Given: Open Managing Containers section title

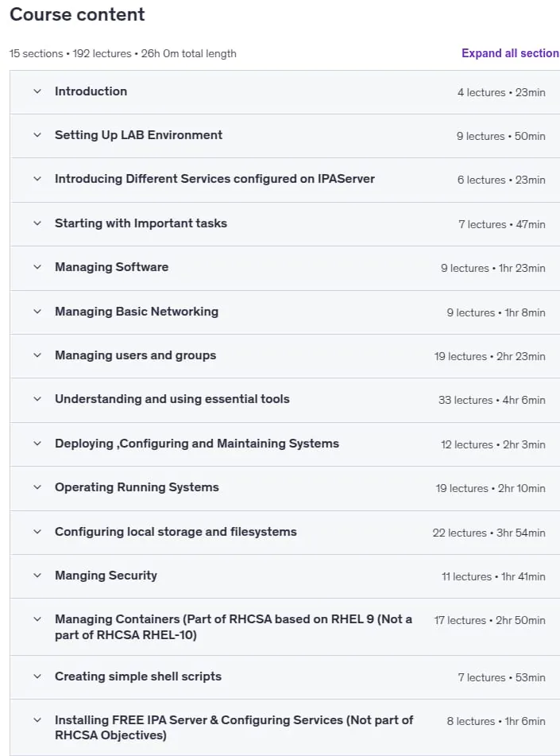Looking at the screenshot, I should click(x=234, y=626).
